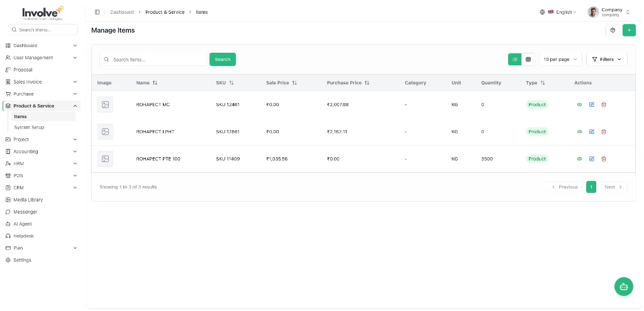Open the Company account menu

[x=609, y=13]
